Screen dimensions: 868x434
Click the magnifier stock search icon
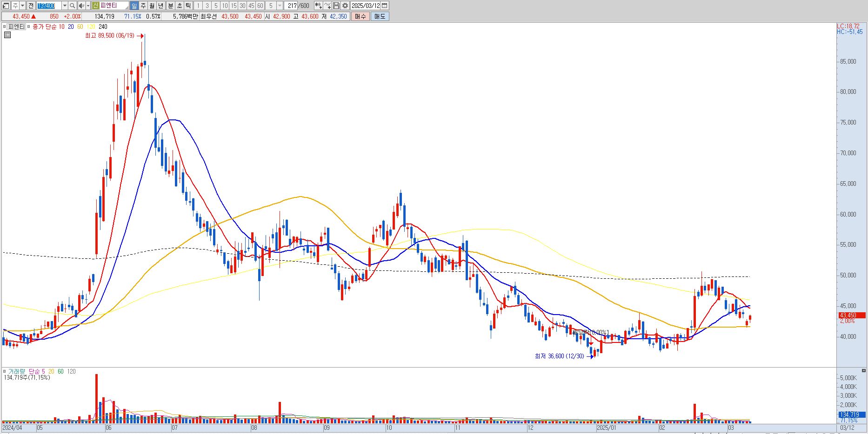tap(72, 6)
